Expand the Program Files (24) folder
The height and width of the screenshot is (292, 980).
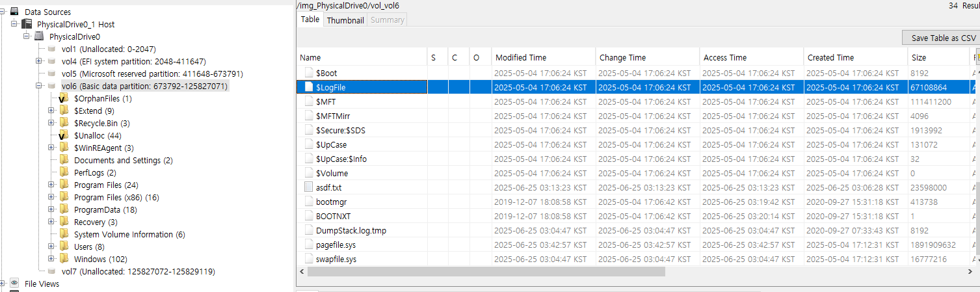(x=51, y=185)
